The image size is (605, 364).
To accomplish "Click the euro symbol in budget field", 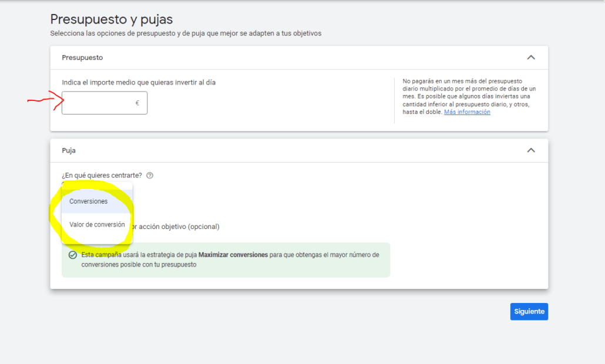I will point(137,103).
